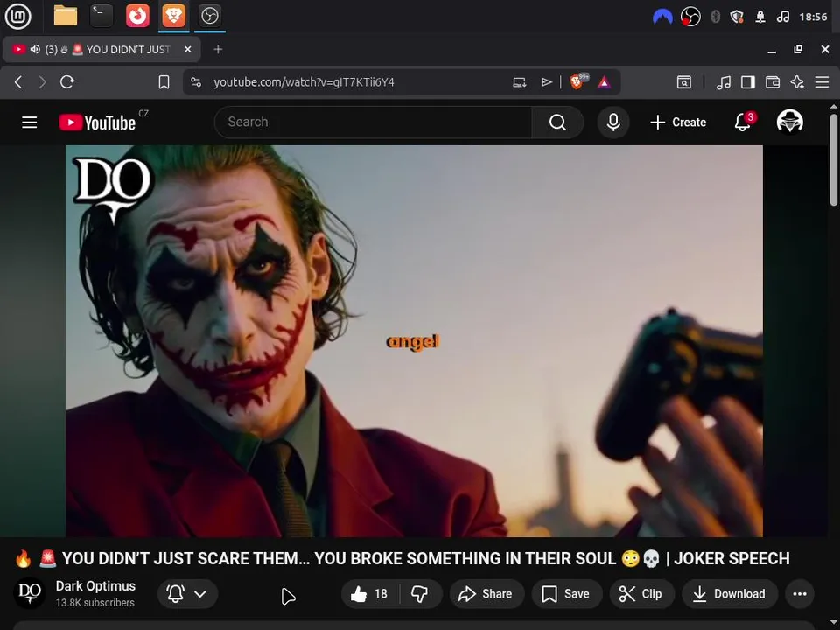Click the Create button
840x630 pixels.
[678, 122]
